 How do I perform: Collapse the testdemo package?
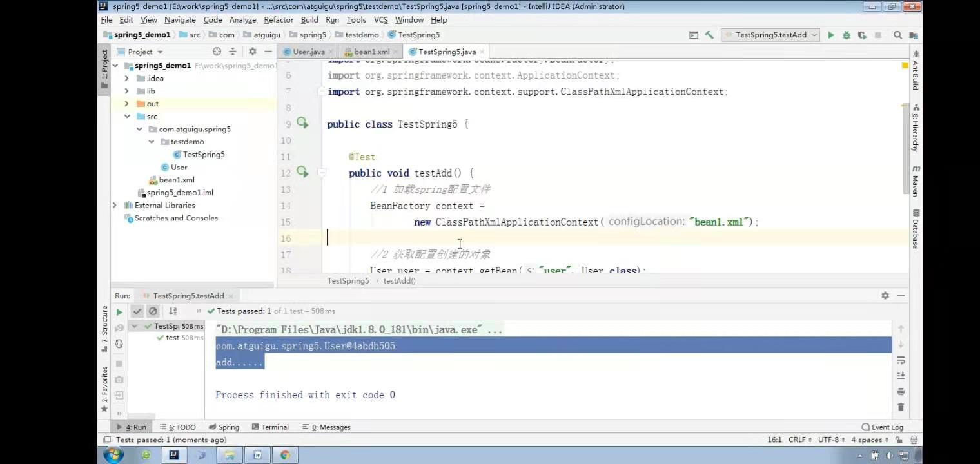click(152, 142)
